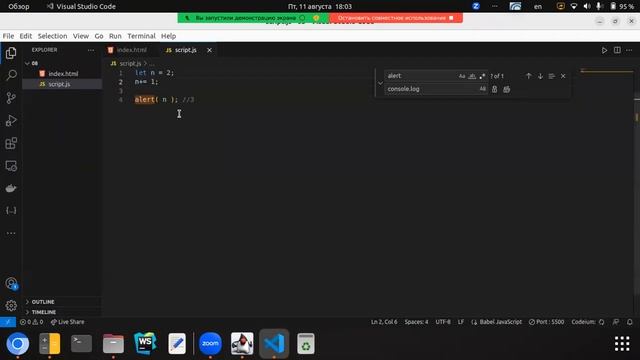This screenshot has height=360, width=640.
Task: Toggle Match Whole Word in Find widget
Action: click(472, 76)
